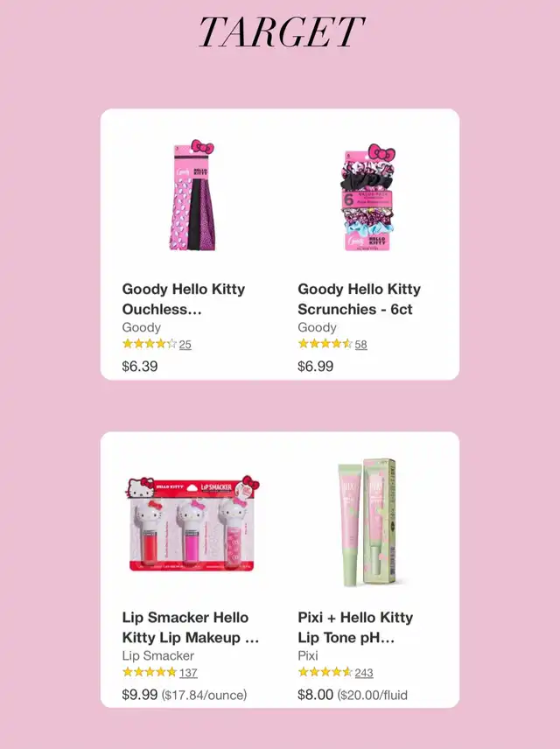Select Goody brand under Ouchless headbands
560x749 pixels.
click(x=142, y=327)
